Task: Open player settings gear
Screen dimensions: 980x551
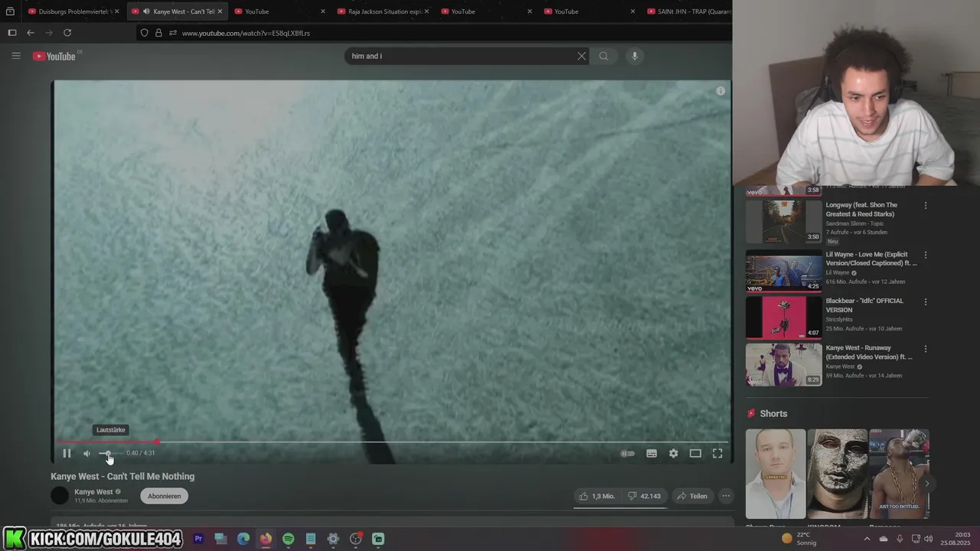Action: click(x=673, y=453)
